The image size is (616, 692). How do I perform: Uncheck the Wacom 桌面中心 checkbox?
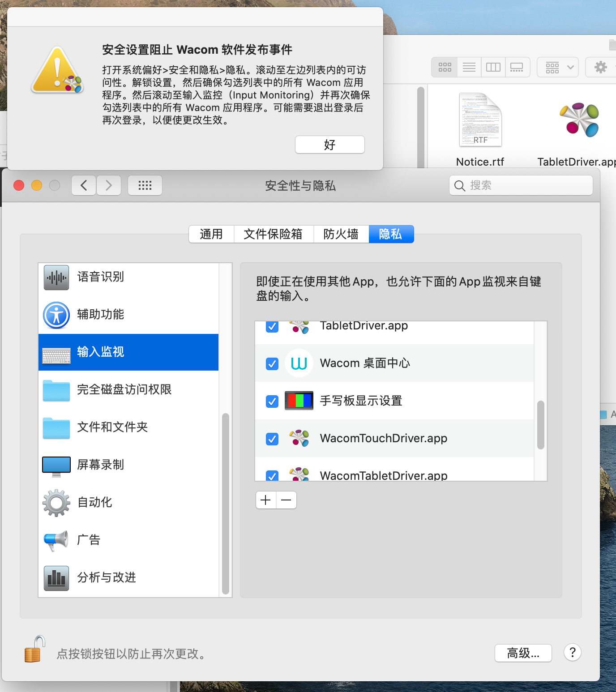(272, 363)
